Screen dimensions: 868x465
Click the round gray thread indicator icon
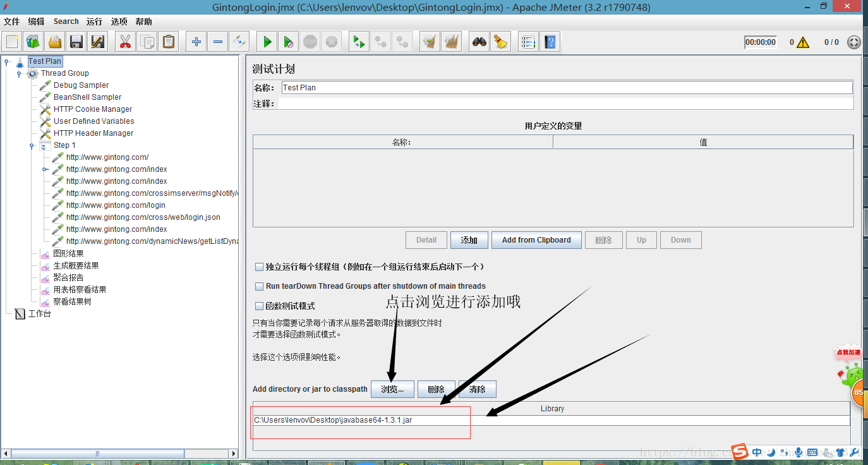pyautogui.click(x=853, y=42)
